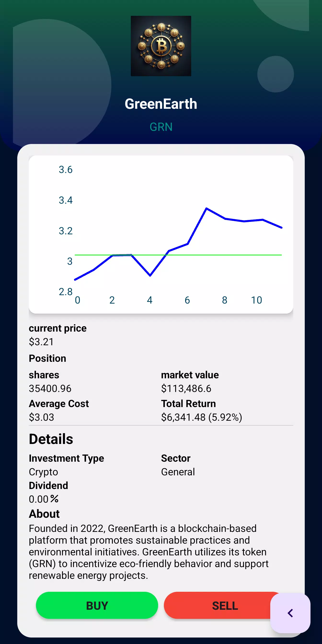Click the market value $113,486.6
322x644 pixels.
[186, 389]
